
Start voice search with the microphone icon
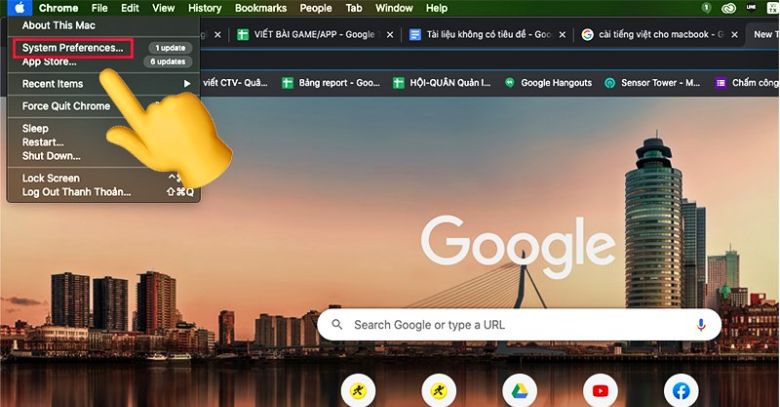[x=701, y=325]
